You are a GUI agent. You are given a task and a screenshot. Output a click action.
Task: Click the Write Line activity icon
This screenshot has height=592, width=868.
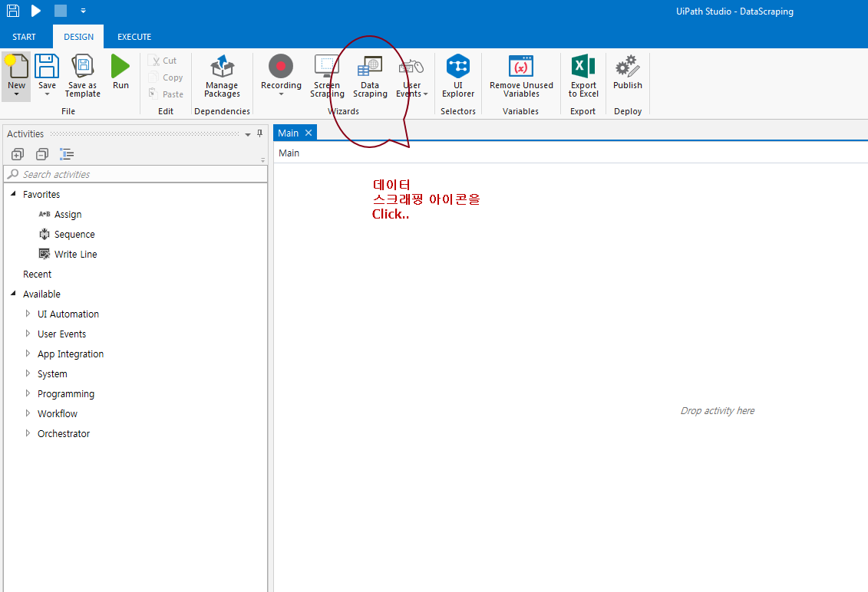click(x=45, y=254)
